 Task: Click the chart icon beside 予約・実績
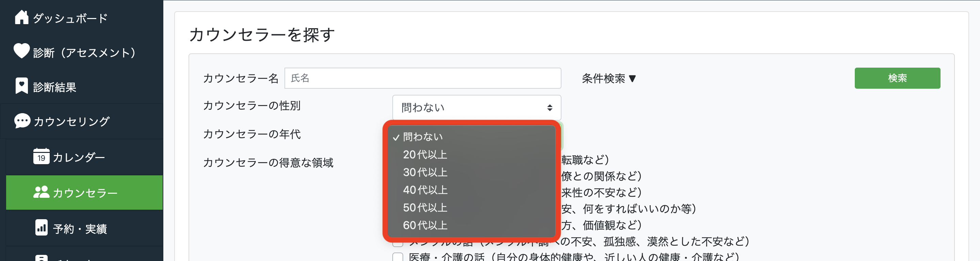click(41, 228)
